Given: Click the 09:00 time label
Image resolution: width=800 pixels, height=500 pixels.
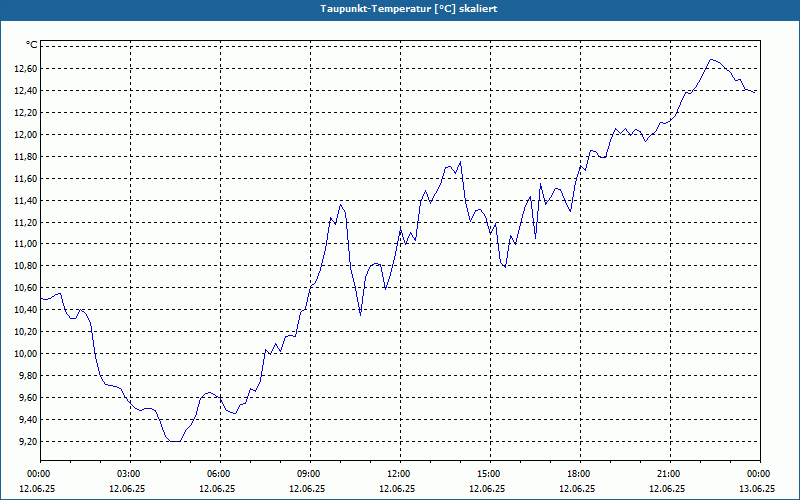Looking at the screenshot, I should click(x=310, y=474).
